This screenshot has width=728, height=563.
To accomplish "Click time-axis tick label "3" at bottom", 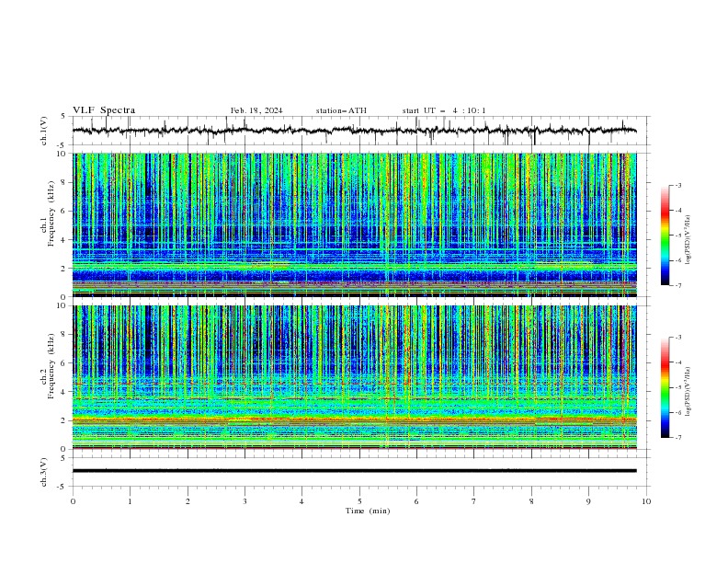I will (x=245, y=501).
